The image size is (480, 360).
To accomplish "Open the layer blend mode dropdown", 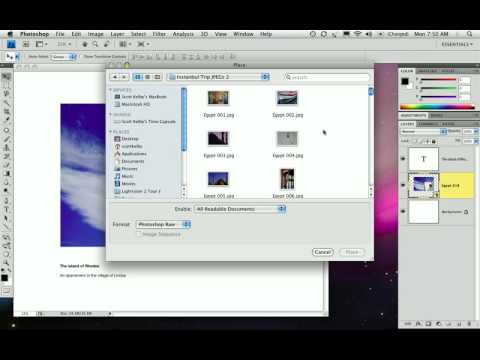I will [423, 132].
